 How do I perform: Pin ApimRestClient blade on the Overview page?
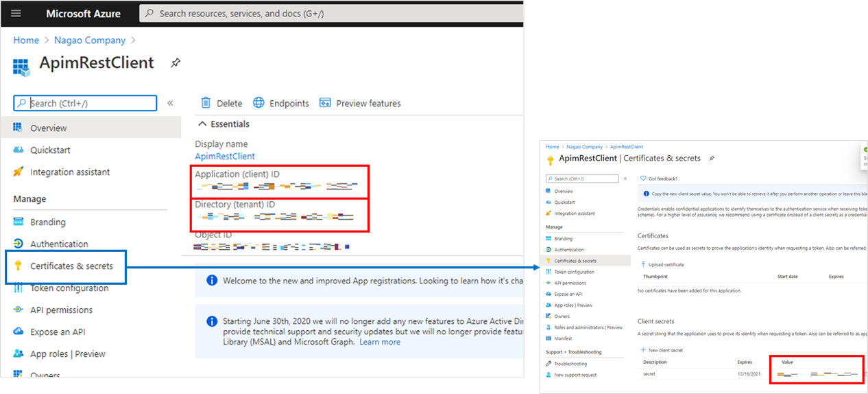pos(176,62)
